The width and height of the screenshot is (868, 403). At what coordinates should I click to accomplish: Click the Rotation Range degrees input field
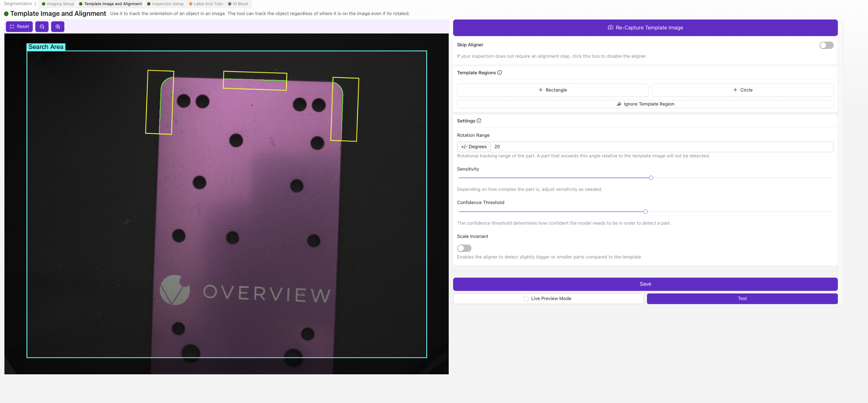pos(661,147)
